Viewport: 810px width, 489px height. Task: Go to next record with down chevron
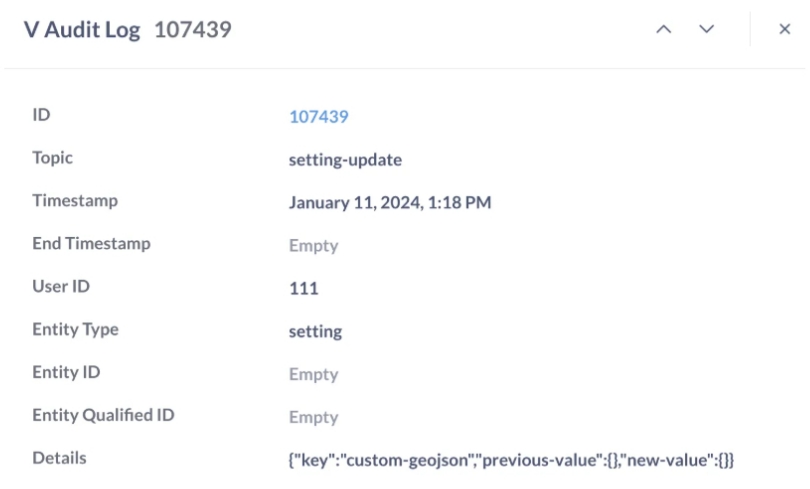pos(707,30)
